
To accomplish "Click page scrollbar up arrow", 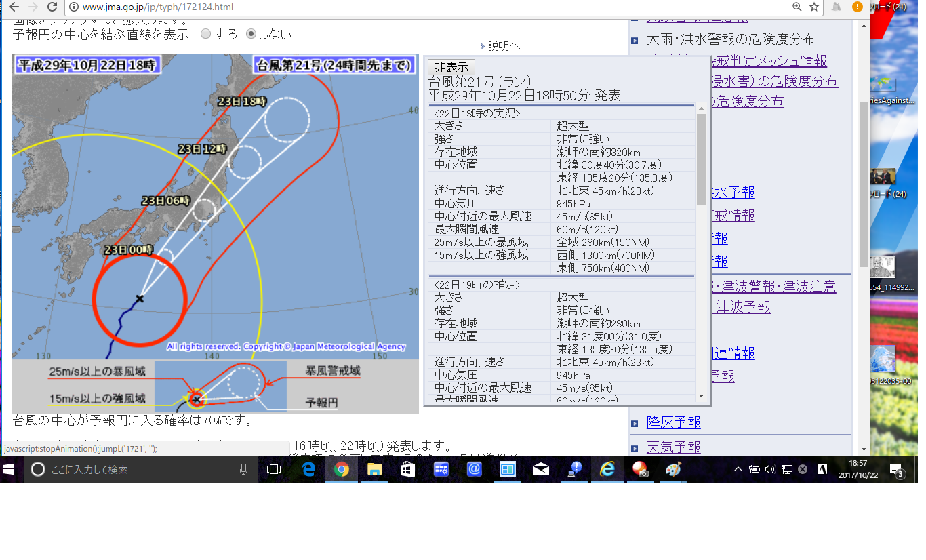I will (864, 26).
